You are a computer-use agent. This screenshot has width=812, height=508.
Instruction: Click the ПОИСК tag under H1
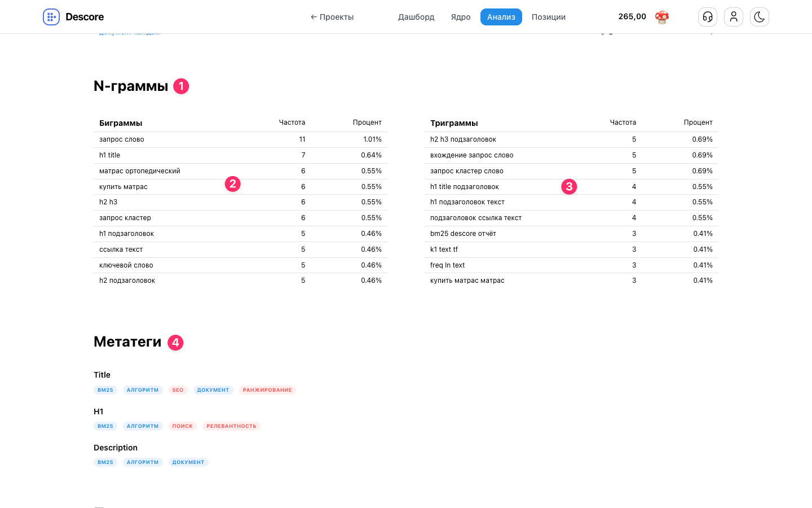(183, 426)
